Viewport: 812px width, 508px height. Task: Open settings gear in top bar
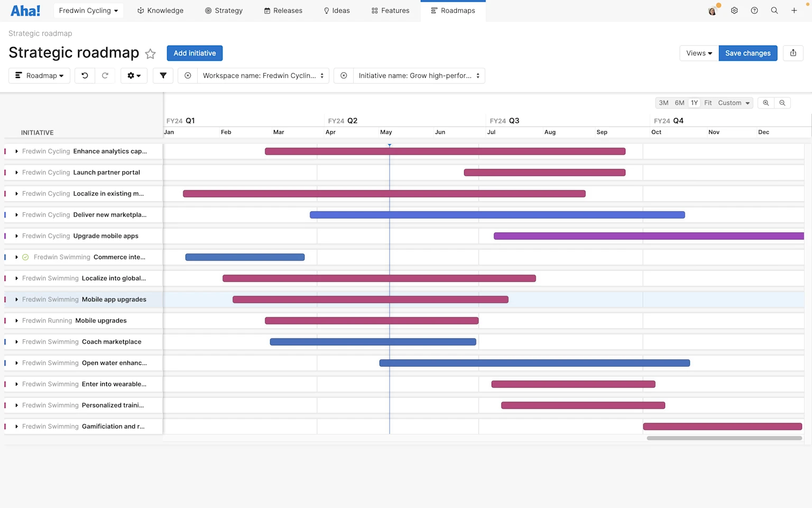[x=734, y=11]
